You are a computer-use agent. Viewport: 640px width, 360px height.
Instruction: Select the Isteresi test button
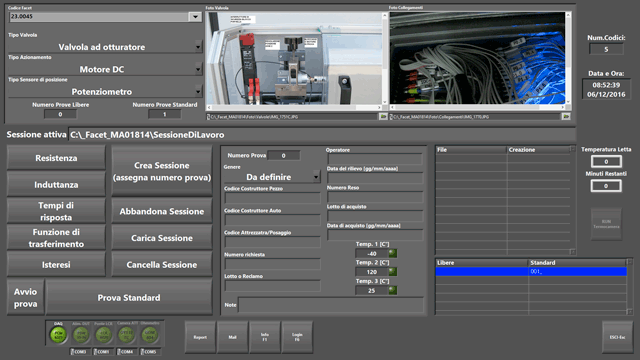[56, 264]
